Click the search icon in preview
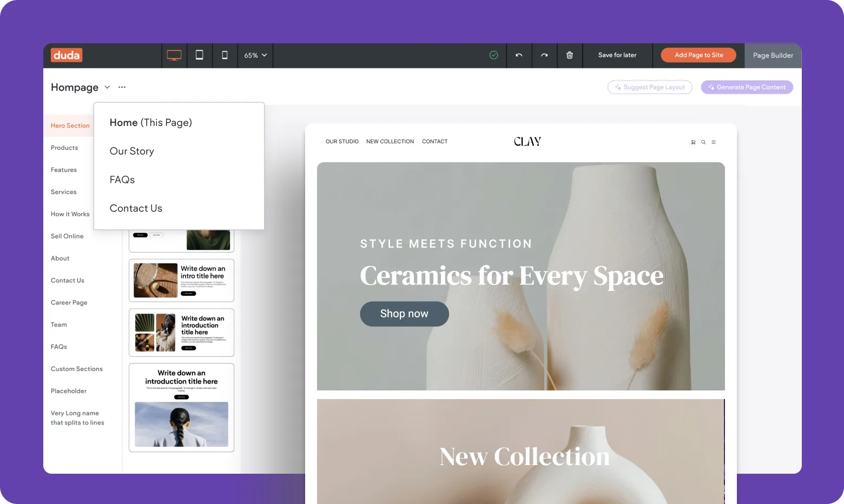Image resolution: width=844 pixels, height=504 pixels. click(x=703, y=142)
